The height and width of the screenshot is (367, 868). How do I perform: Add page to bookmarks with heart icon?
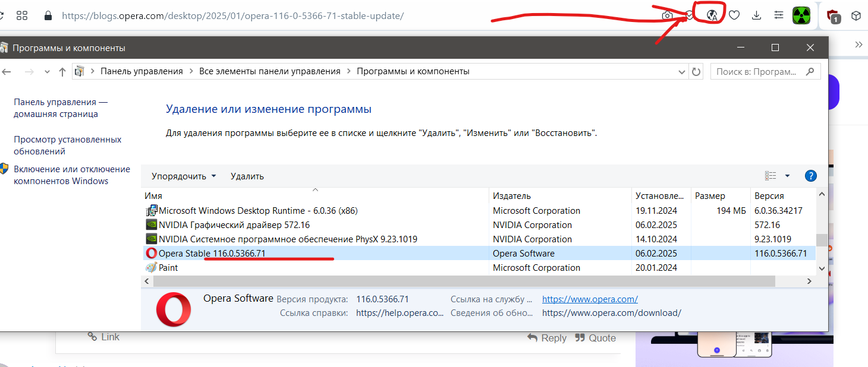coord(734,15)
